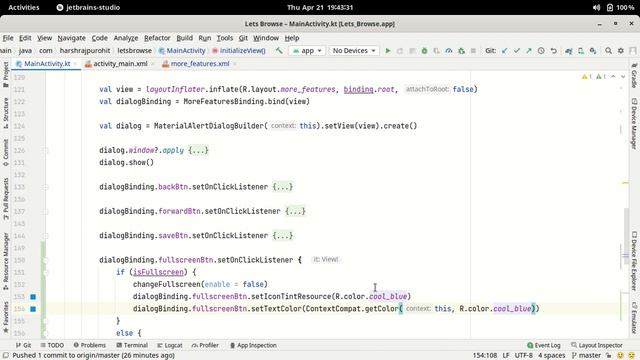The image size is (640, 360).
Task: Open the Analyze menu
Action: [126, 38]
